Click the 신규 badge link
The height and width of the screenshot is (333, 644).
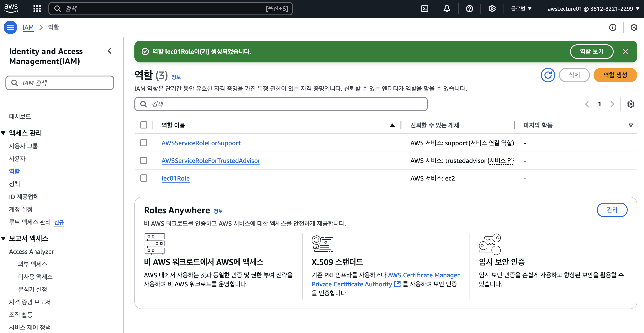pos(59,222)
